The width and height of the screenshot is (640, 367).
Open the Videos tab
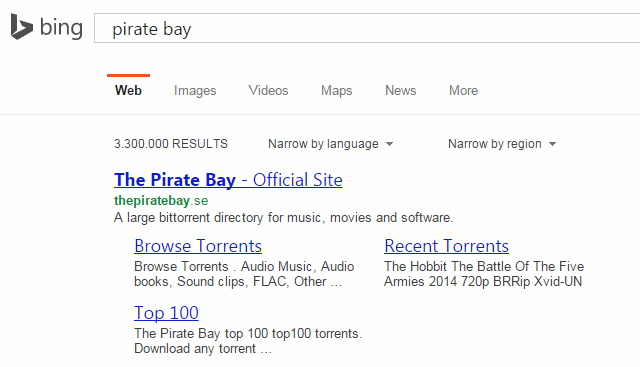point(269,90)
